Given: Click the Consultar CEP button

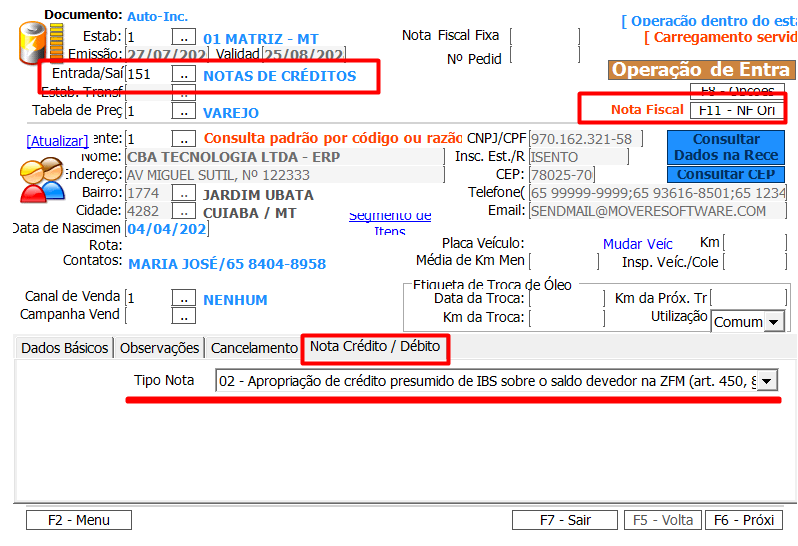Looking at the screenshot, I should click(x=726, y=175).
